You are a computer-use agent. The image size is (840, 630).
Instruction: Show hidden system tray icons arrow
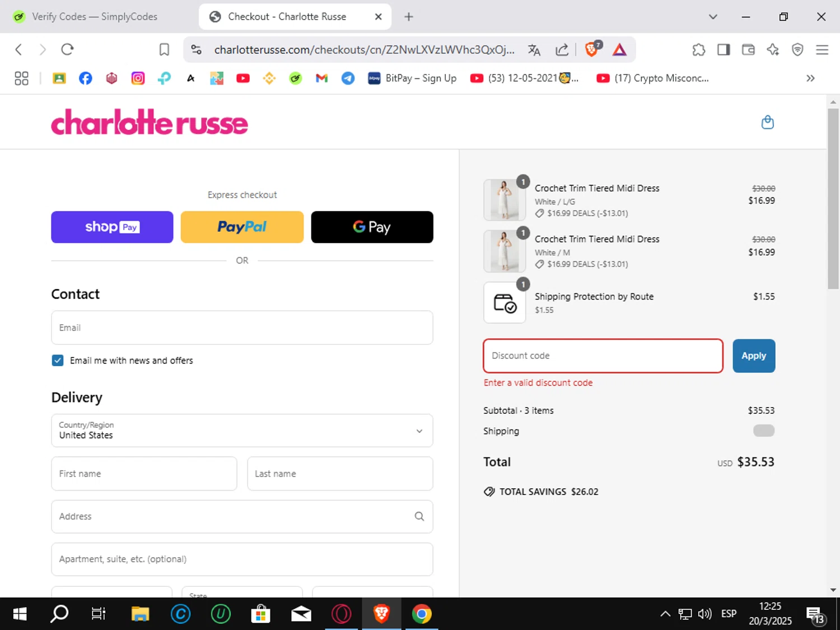click(665, 614)
